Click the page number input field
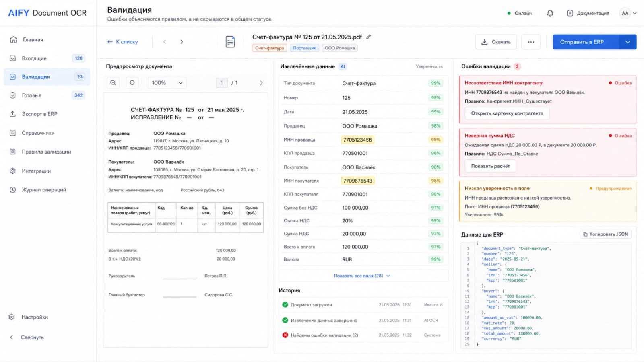The image size is (644, 362). [222, 83]
